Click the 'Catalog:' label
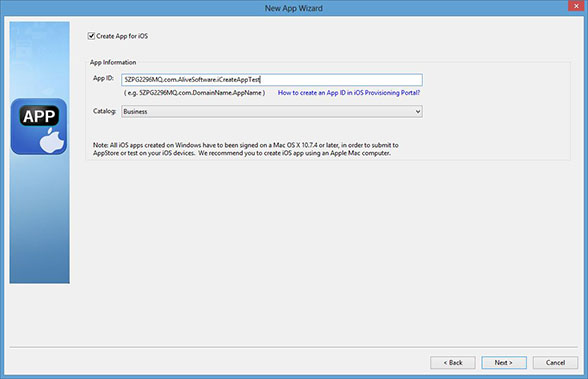588x379 pixels. 104,111
